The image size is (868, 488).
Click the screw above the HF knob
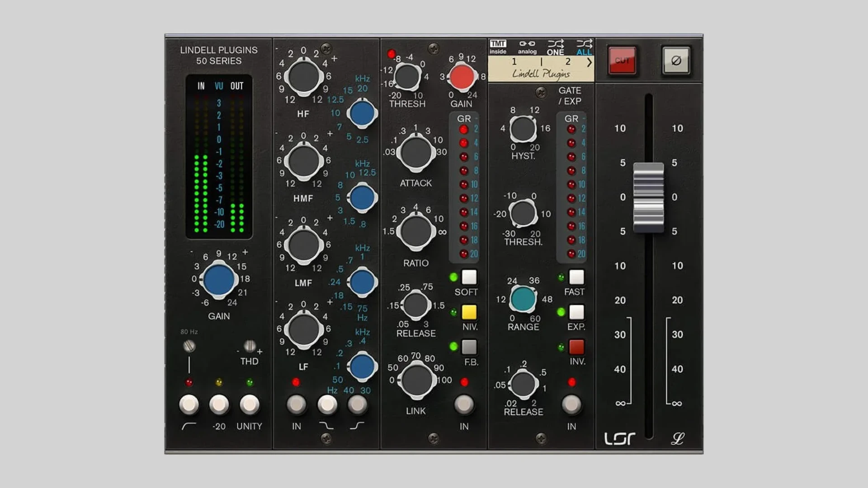pyautogui.click(x=326, y=48)
